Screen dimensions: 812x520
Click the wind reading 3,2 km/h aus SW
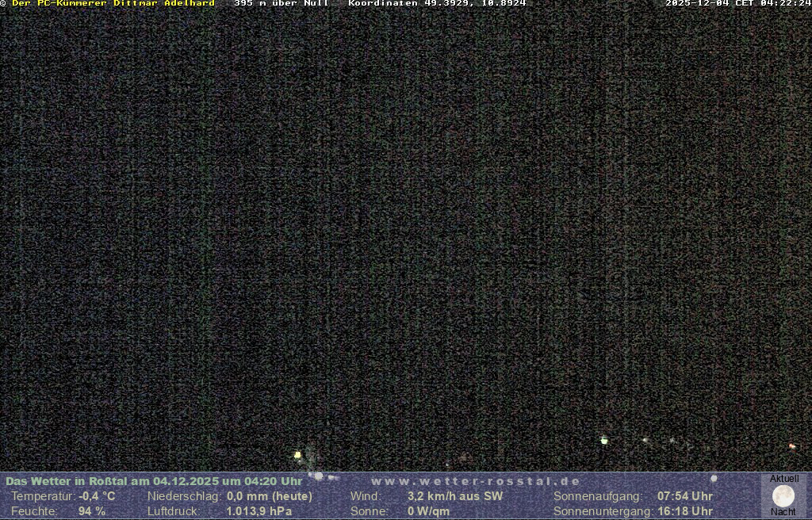point(455,496)
